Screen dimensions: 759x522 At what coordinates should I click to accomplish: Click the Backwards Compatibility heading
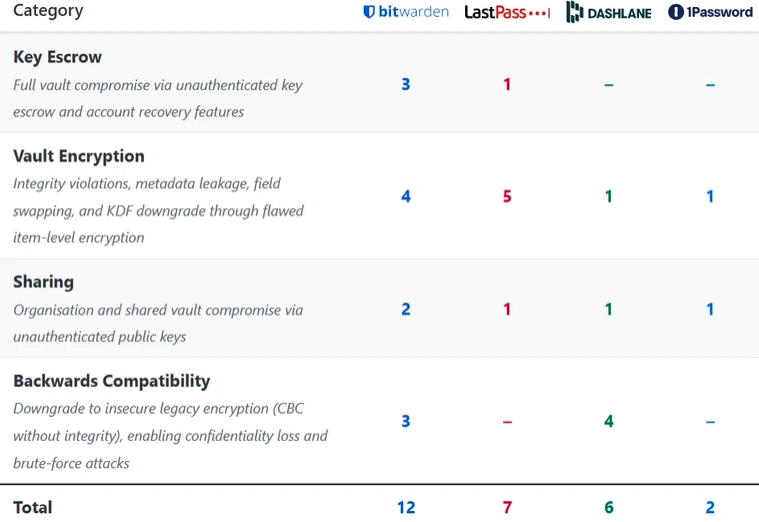click(x=111, y=381)
